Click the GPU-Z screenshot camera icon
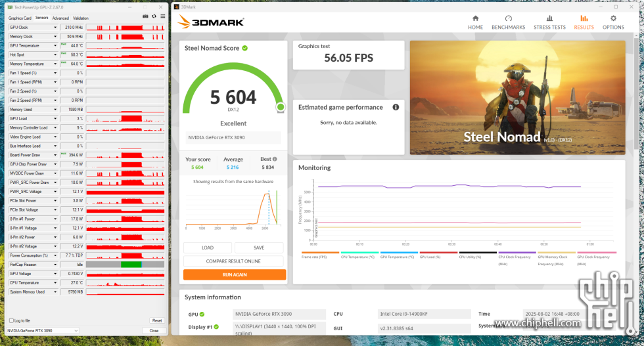644x346 pixels. tap(145, 16)
